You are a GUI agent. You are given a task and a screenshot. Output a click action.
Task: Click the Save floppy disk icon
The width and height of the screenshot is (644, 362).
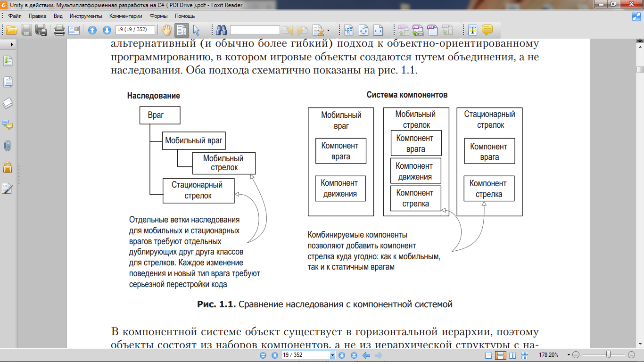pyautogui.click(x=26, y=30)
